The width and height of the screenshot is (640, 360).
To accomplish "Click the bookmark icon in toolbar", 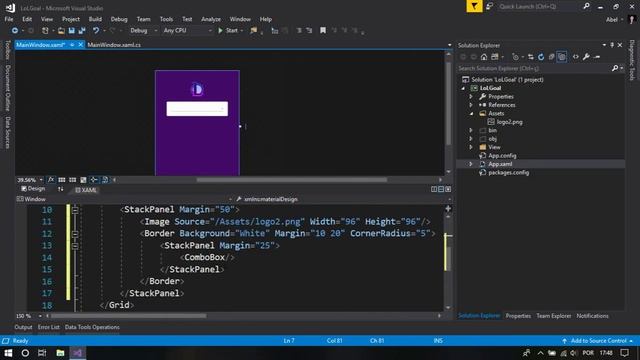I will point(323,31).
